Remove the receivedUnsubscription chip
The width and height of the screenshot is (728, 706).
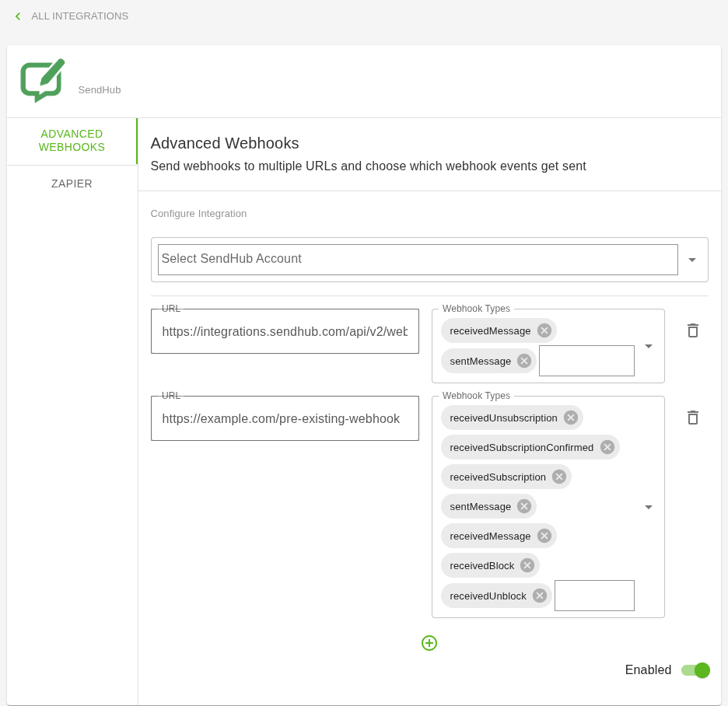(x=571, y=418)
